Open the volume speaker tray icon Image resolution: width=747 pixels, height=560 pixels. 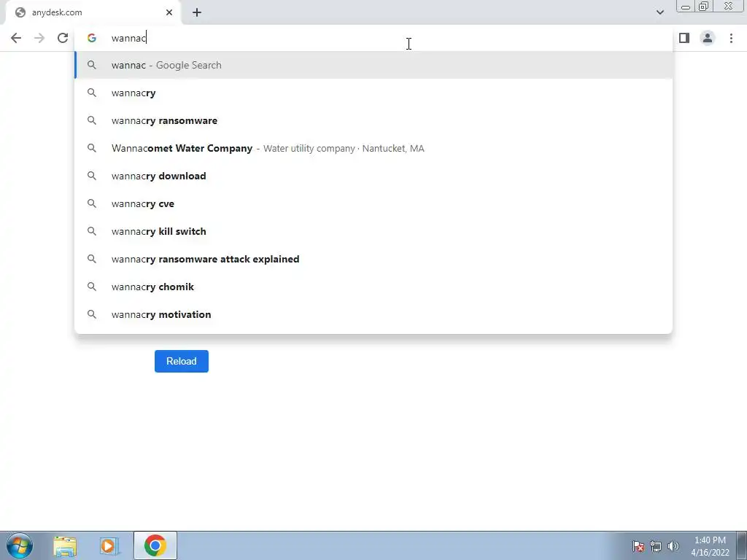tap(673, 546)
